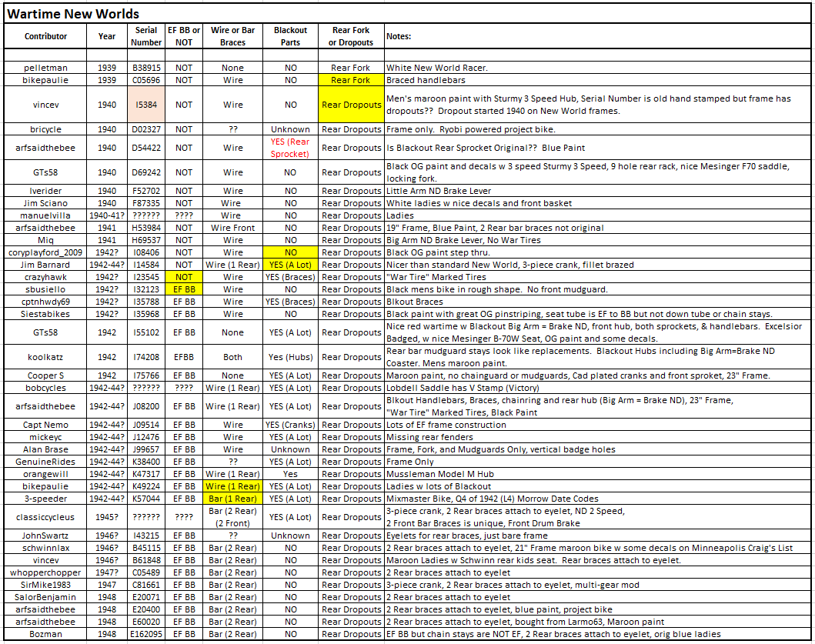815x644 pixels.
Task: Select 'YES (Cranks)' cell for Capt Nemo
Action: point(291,425)
